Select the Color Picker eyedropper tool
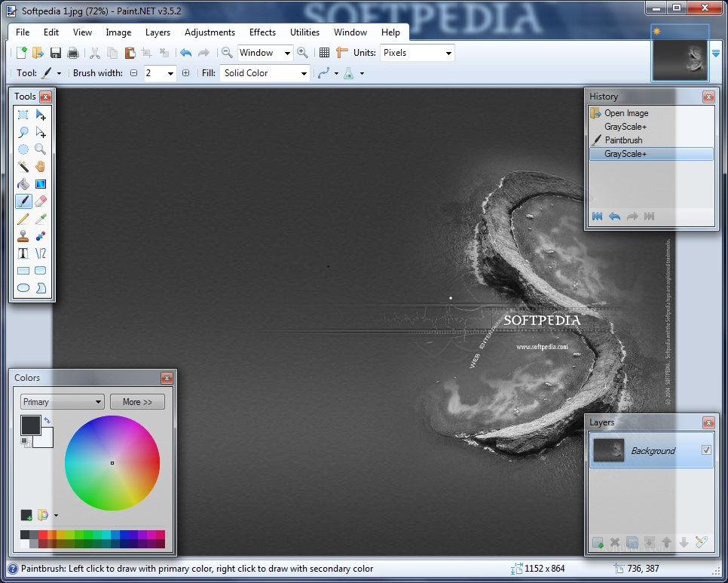This screenshot has width=728, height=583. [41, 219]
